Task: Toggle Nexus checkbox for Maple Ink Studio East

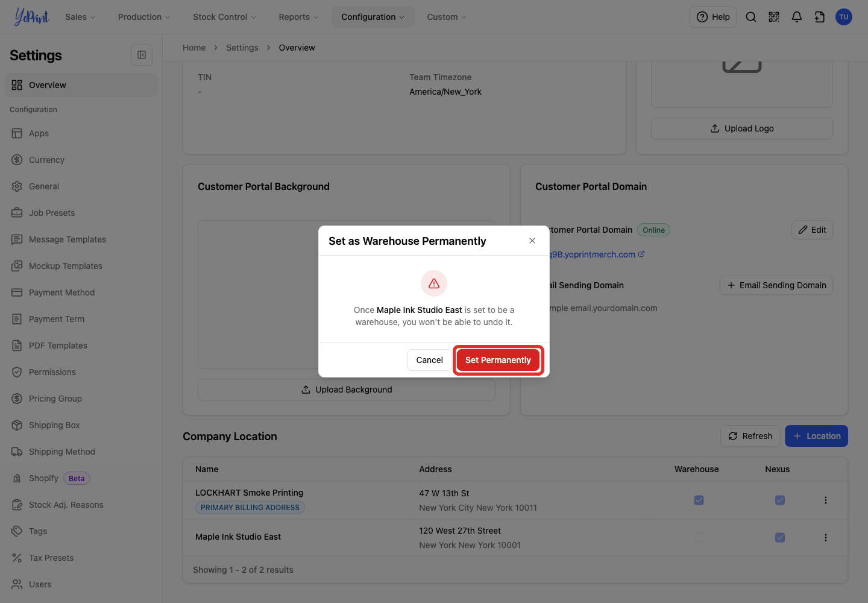Action: [780, 537]
